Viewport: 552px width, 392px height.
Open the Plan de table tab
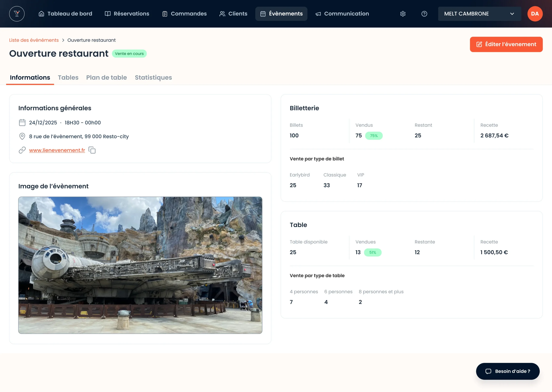click(106, 78)
